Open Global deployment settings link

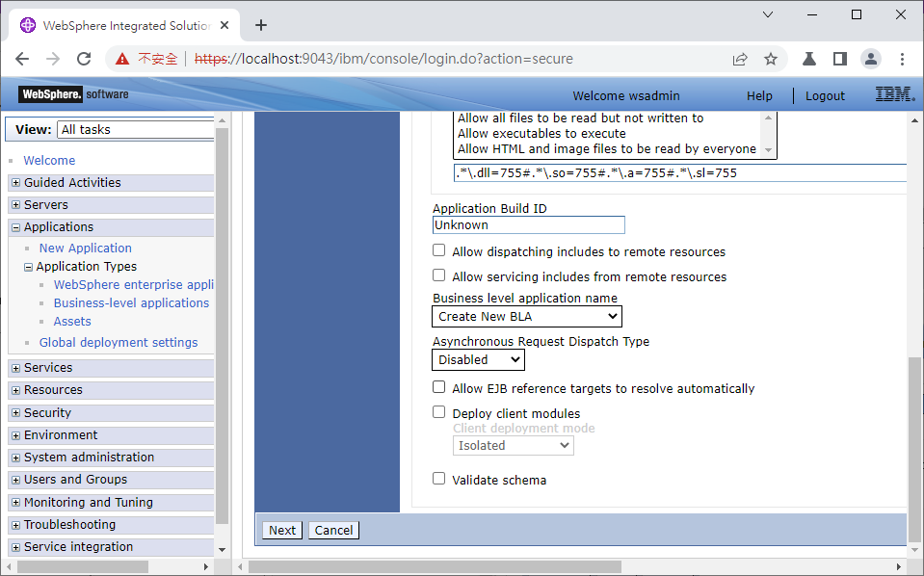pos(119,342)
